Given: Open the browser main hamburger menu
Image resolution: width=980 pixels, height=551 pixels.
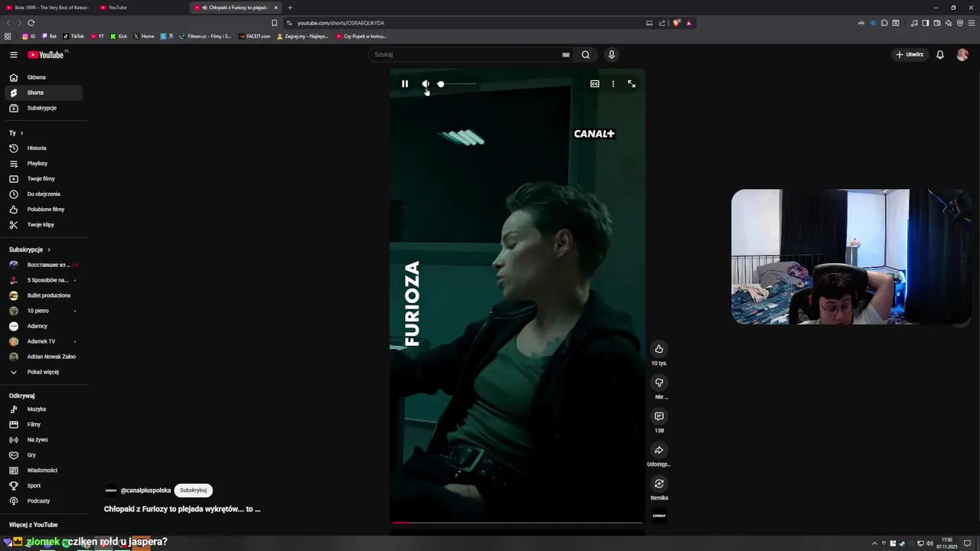Looking at the screenshot, I should pos(971,23).
